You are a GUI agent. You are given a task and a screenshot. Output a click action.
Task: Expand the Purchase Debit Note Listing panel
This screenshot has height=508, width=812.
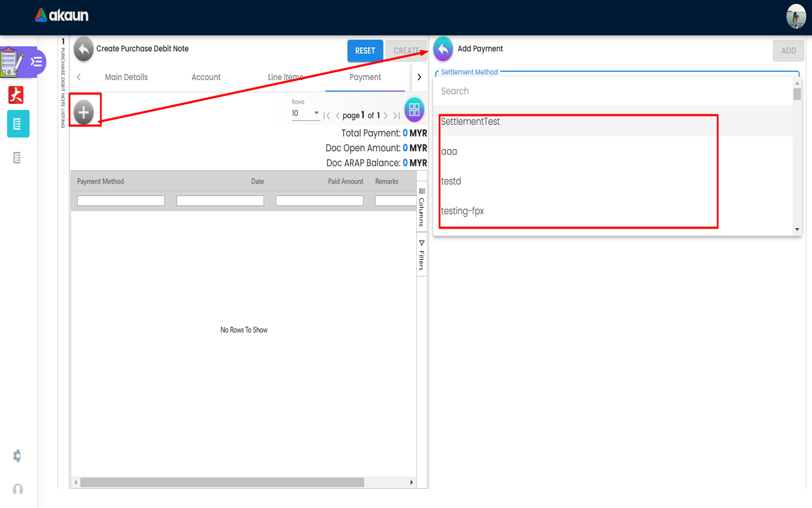point(63,84)
